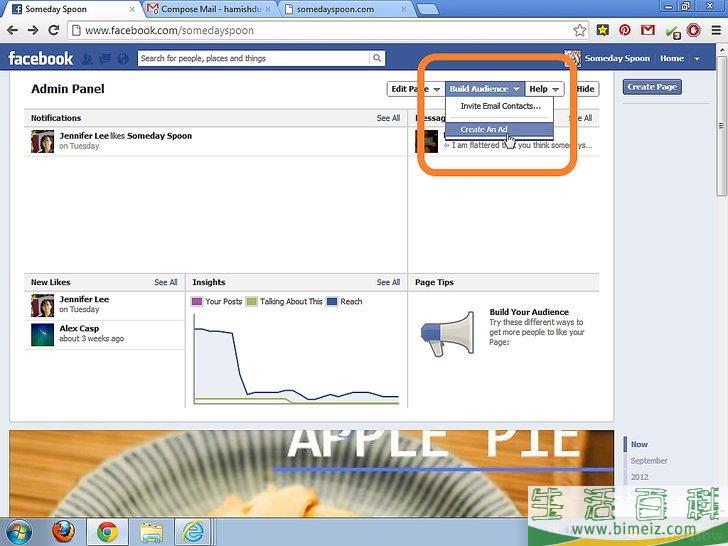Open Windows Explorer from taskbar
This screenshot has width=728, height=546.
pos(151,533)
